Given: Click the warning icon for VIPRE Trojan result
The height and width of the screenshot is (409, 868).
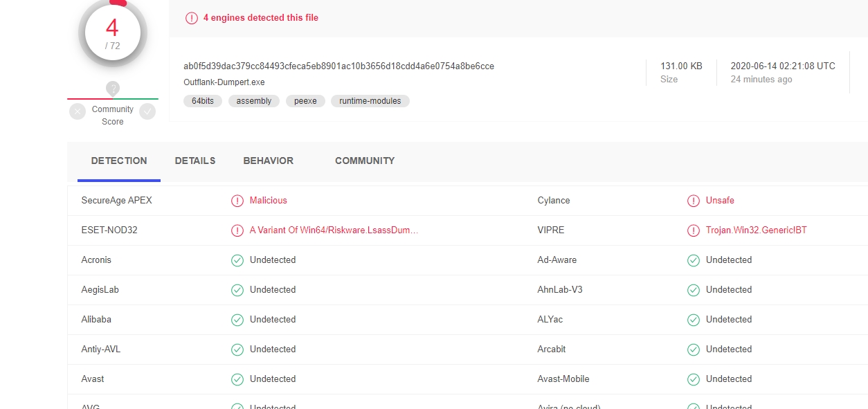Looking at the screenshot, I should (x=694, y=230).
